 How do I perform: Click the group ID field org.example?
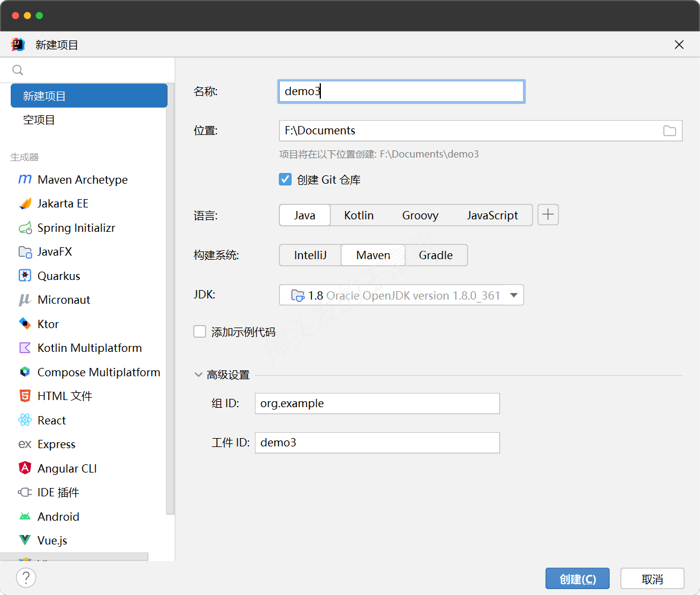click(377, 404)
